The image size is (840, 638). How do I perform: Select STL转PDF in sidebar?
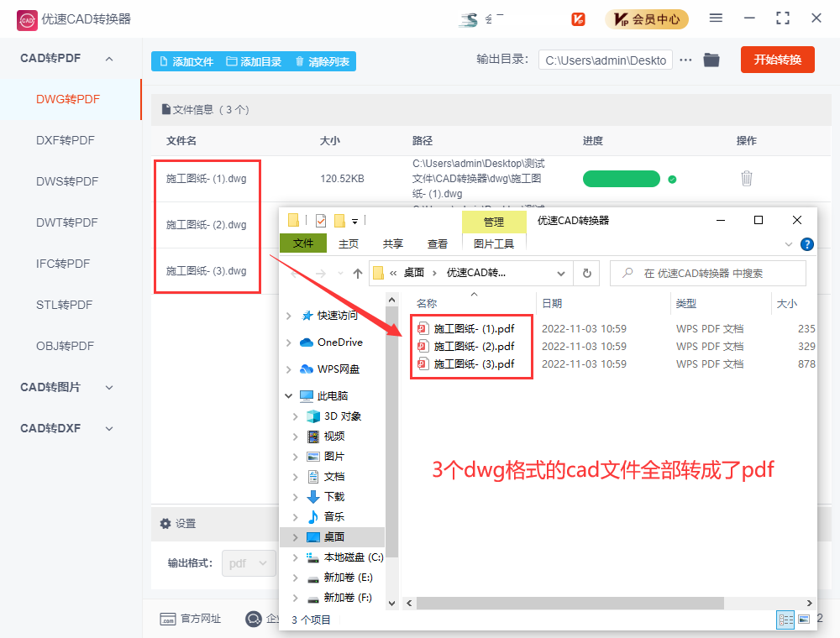pos(65,305)
